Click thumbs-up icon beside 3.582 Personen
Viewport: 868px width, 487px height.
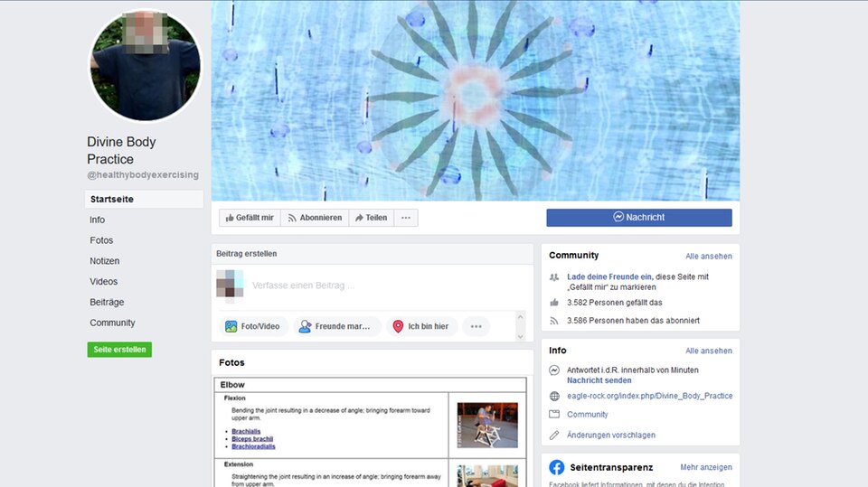554,303
